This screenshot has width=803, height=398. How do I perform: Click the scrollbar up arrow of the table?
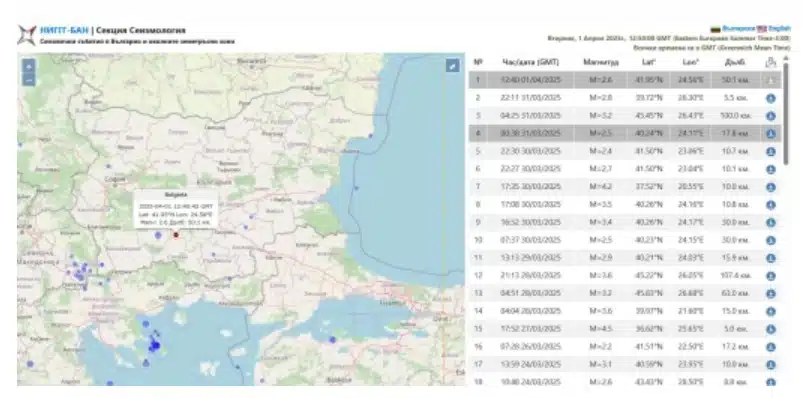pos(786,58)
